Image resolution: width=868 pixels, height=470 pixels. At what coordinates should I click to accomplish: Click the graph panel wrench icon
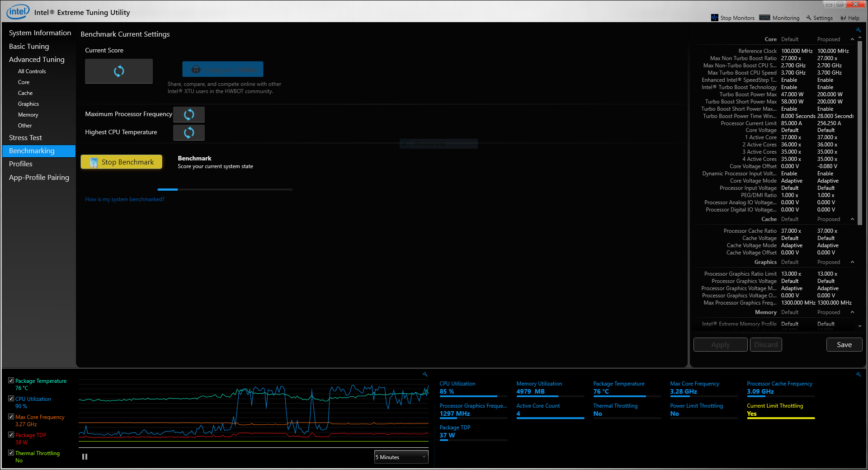pyautogui.click(x=425, y=374)
